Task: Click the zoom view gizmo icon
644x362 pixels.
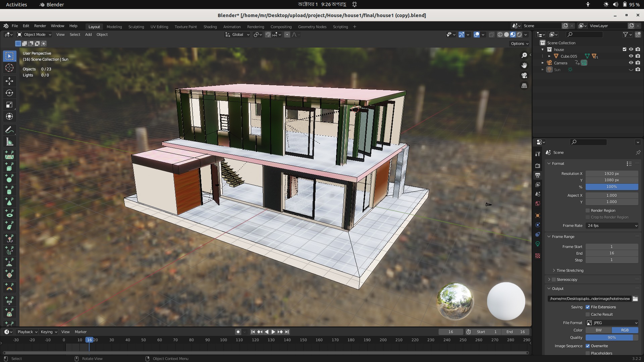Action: pos(524,55)
